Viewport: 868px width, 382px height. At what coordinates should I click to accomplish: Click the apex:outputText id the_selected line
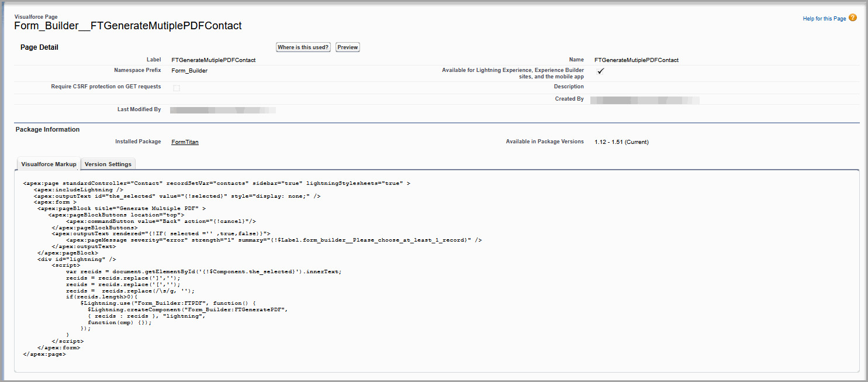tap(177, 196)
